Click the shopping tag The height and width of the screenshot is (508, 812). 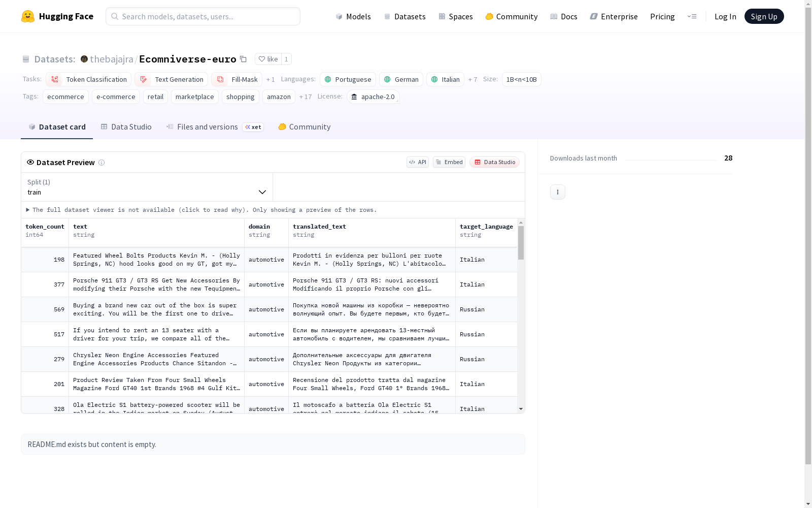coord(241,97)
